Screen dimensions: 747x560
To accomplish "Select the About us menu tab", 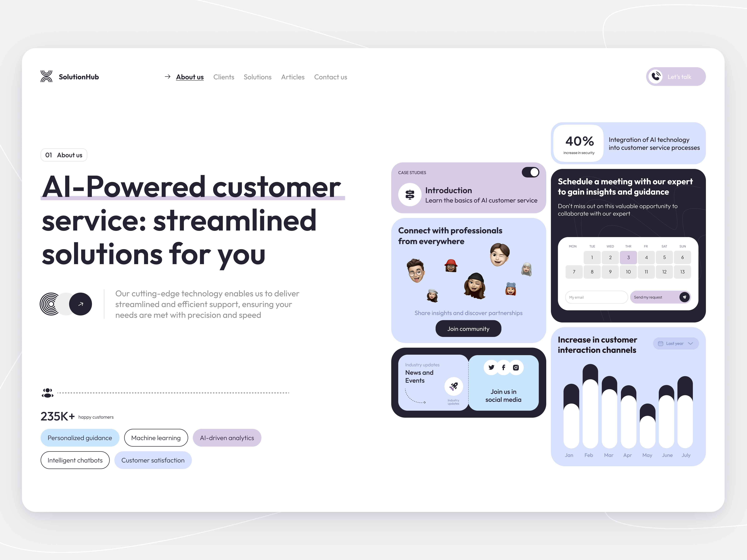I will click(x=189, y=77).
